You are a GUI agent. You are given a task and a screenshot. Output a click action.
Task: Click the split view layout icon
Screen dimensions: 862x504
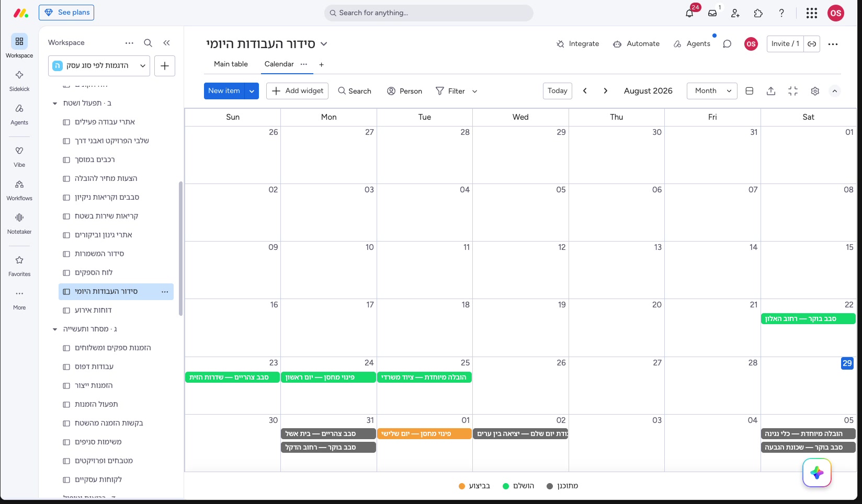click(749, 91)
